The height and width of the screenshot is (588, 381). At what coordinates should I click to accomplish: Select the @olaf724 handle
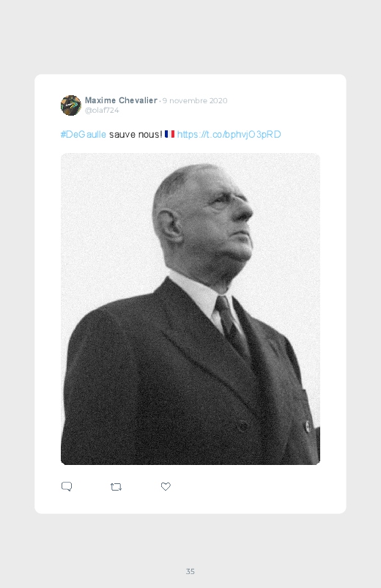click(x=102, y=110)
